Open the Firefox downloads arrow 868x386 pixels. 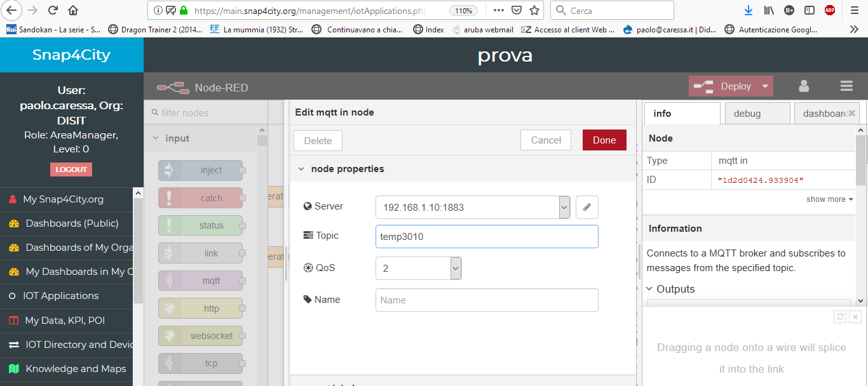pos(749,10)
